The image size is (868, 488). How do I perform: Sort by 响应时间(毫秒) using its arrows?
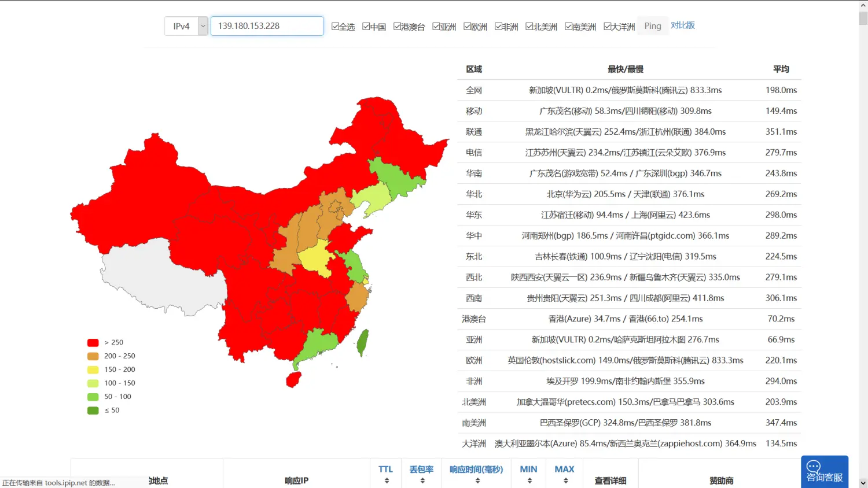[x=477, y=480]
